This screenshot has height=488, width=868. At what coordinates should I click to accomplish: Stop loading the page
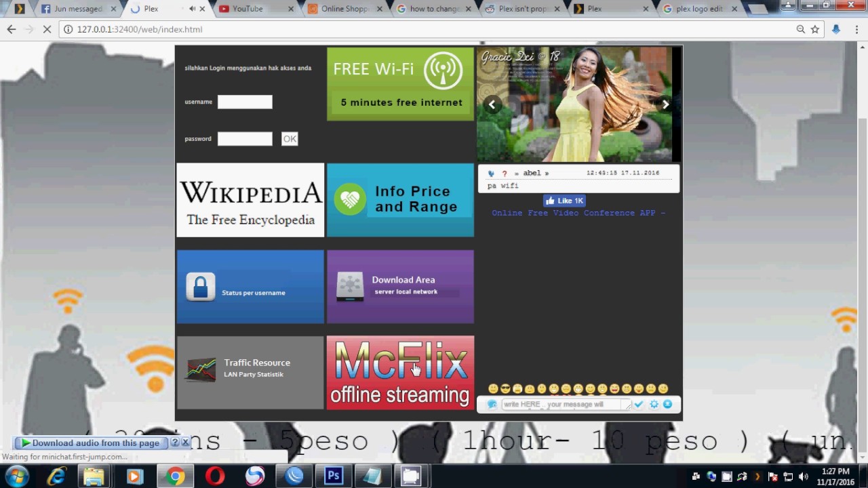tap(46, 29)
